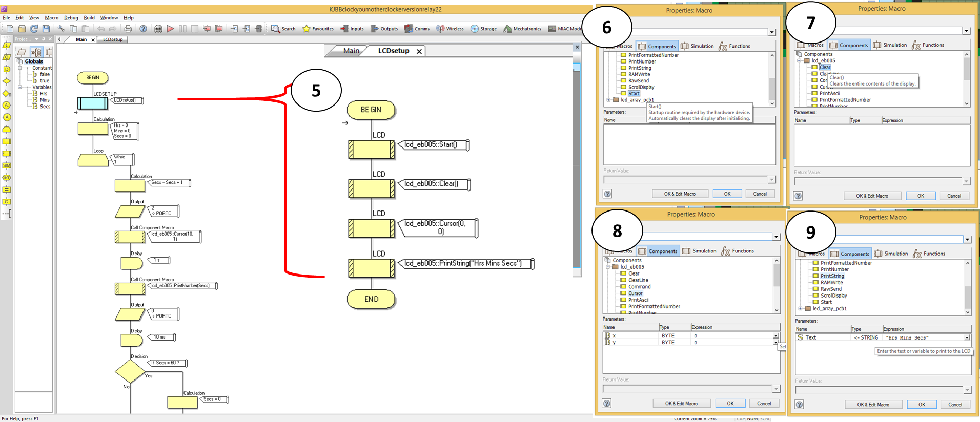The width and height of the screenshot is (980, 422).
Task: Click OK in the dialog showing the Start tooltip
Action: point(727,194)
